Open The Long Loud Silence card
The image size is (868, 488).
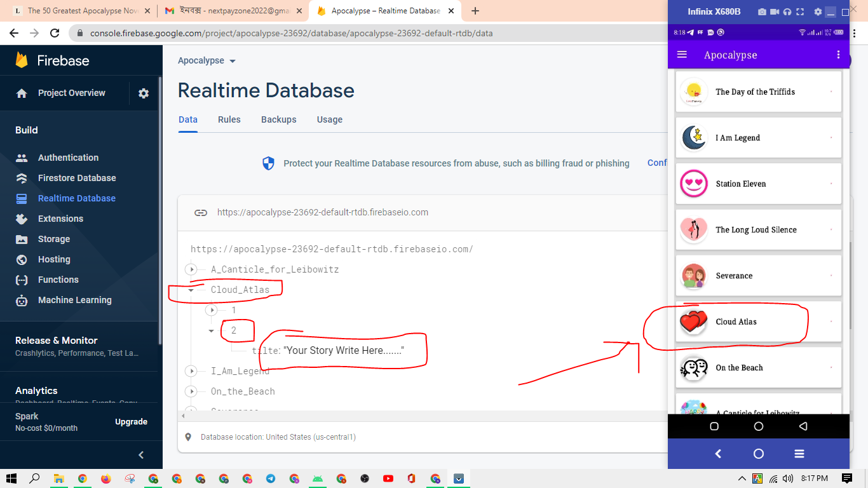[758, 229]
